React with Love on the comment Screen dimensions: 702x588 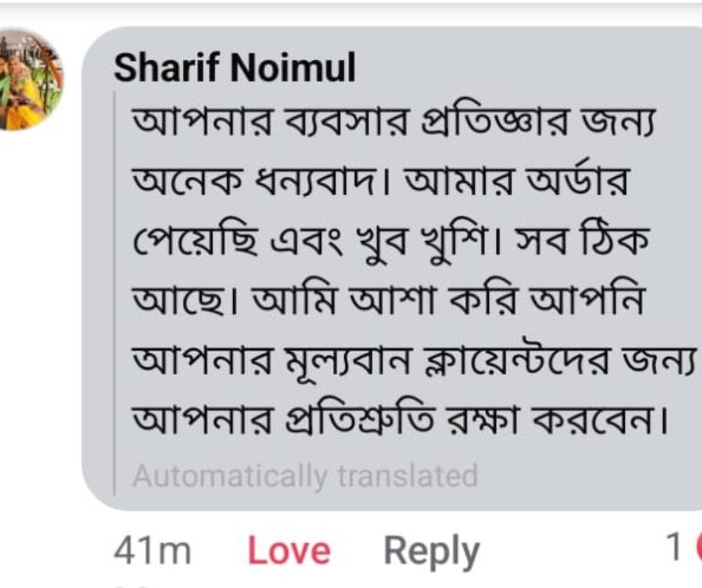click(288, 551)
